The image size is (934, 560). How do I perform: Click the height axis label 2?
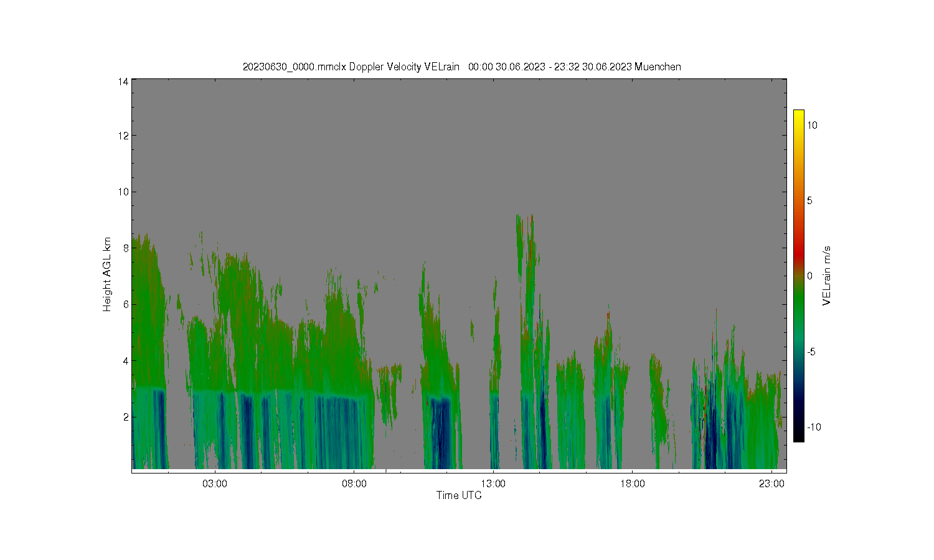pyautogui.click(x=126, y=417)
